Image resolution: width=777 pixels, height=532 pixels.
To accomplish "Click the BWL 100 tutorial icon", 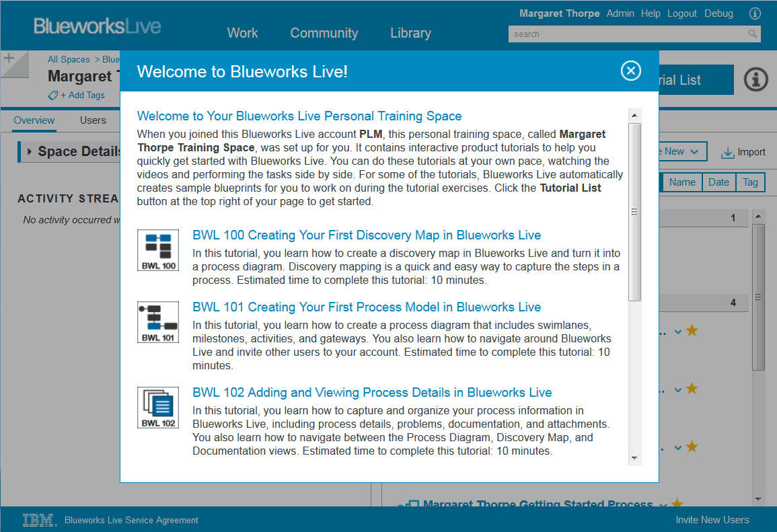I will click(158, 250).
